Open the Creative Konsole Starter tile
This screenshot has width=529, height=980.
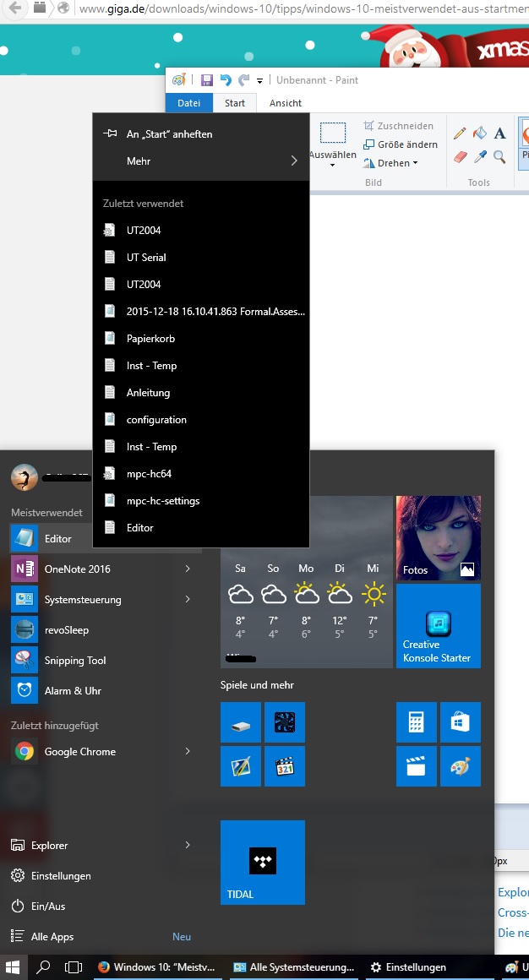tap(439, 626)
